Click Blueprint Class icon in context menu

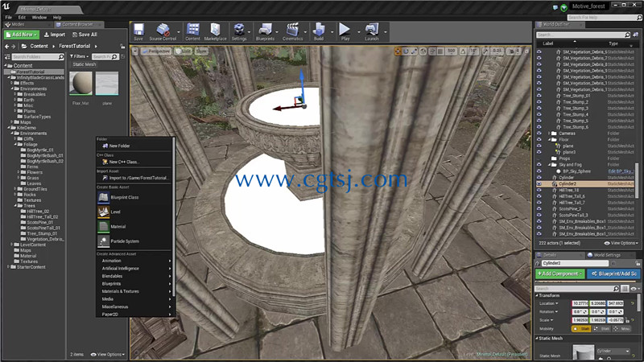point(103,197)
